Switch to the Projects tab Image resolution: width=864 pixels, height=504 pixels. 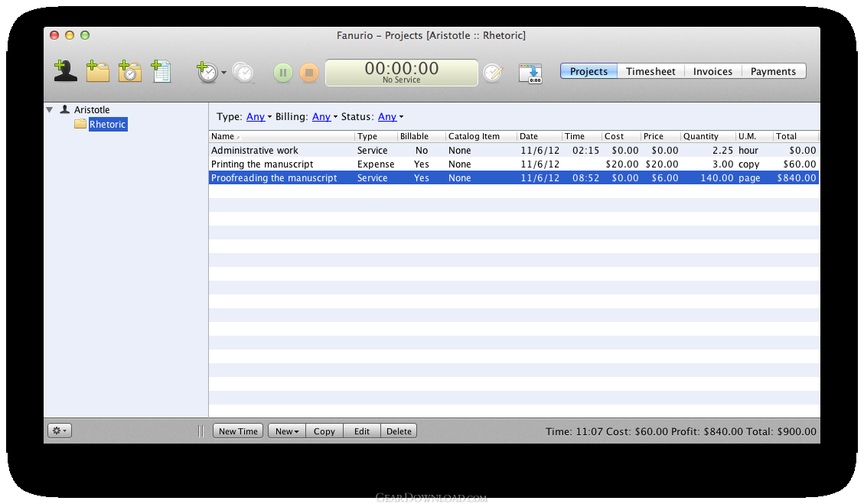pyautogui.click(x=588, y=71)
